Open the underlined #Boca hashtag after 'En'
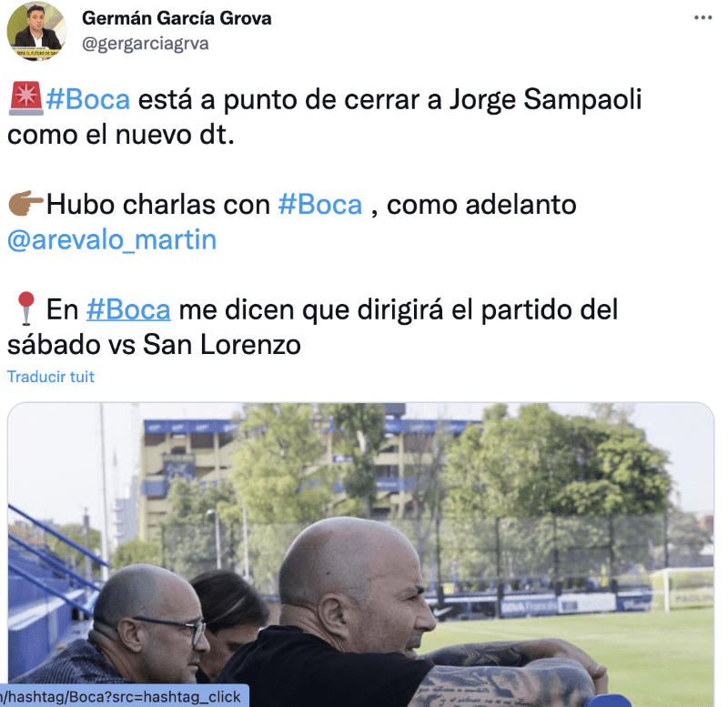The height and width of the screenshot is (707, 728). tap(128, 309)
